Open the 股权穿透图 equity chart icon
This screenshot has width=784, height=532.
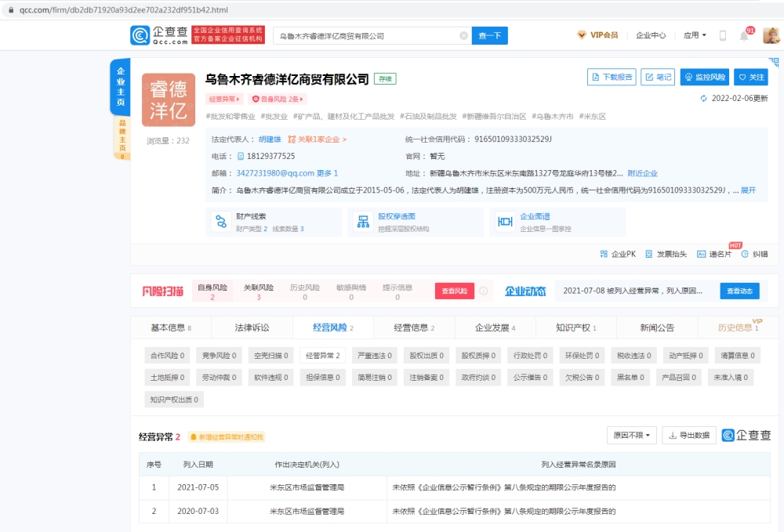362,222
